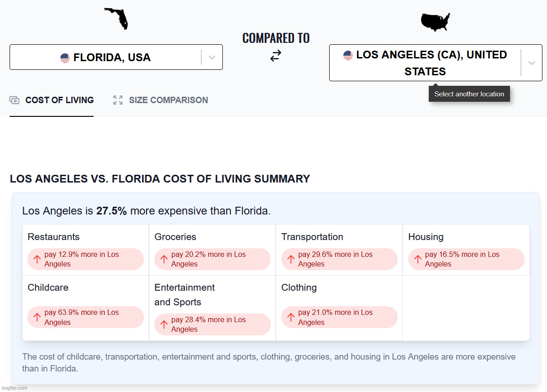This screenshot has height=392, width=547.
Task: Click the Clothing 21.0% more badge
Action: pyautogui.click(x=339, y=317)
